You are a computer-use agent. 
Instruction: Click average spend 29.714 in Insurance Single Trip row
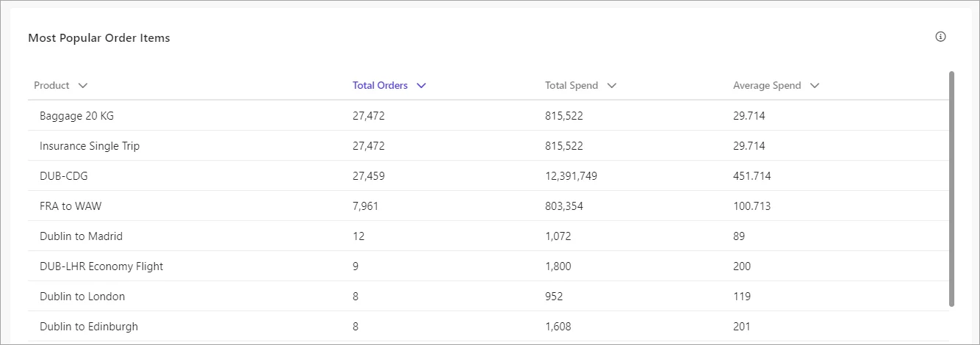click(749, 146)
